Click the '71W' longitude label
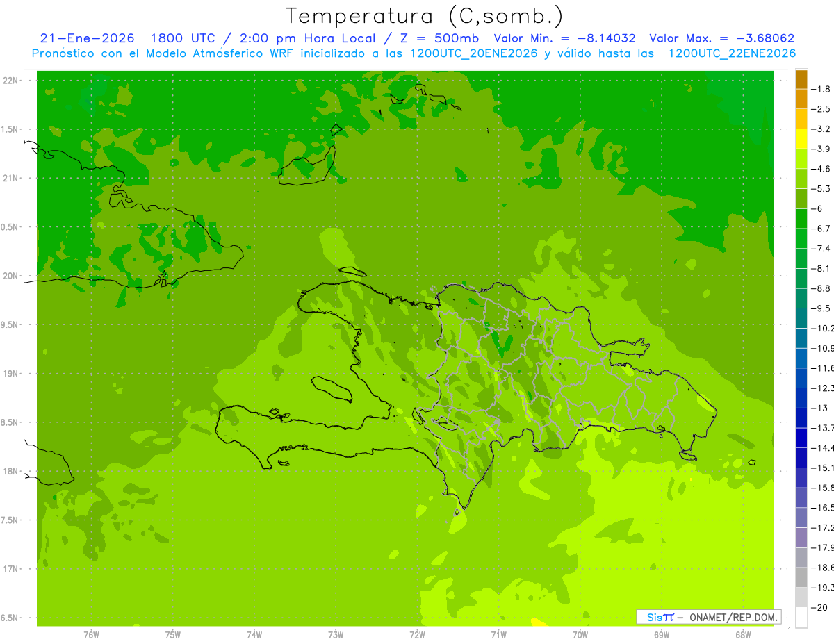This screenshot has height=644, width=834. (x=498, y=634)
